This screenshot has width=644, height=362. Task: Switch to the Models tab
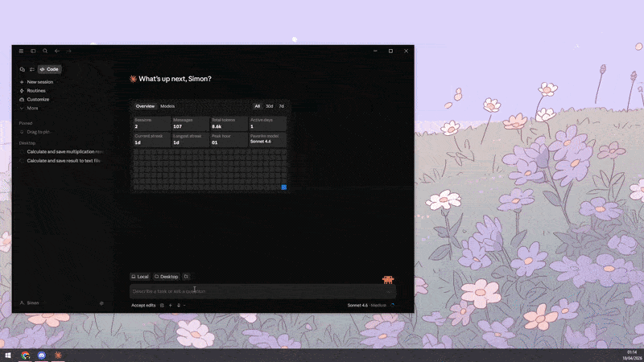[167, 106]
